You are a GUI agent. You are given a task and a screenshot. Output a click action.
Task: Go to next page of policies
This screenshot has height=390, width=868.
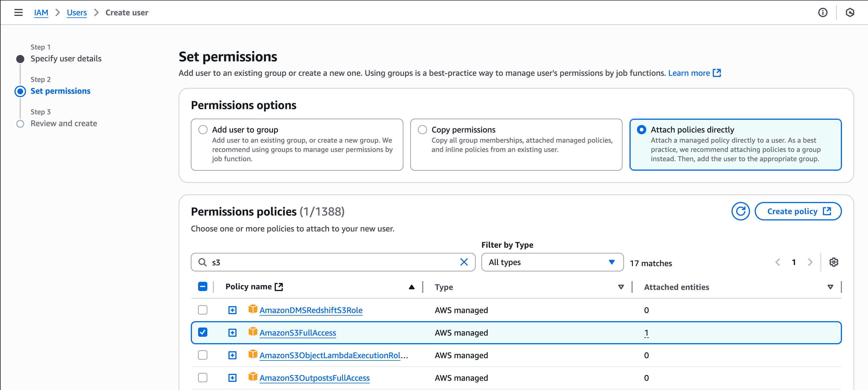pos(810,262)
